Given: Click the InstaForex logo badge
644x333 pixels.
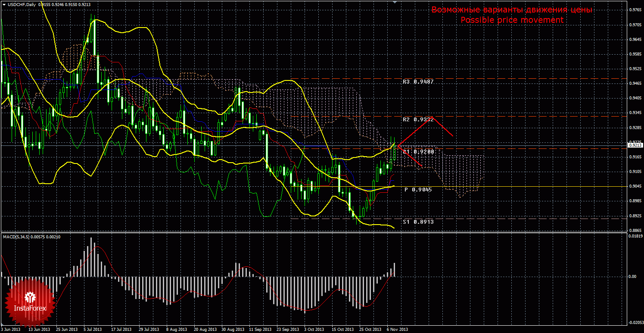Looking at the screenshot, I should coord(29,302).
